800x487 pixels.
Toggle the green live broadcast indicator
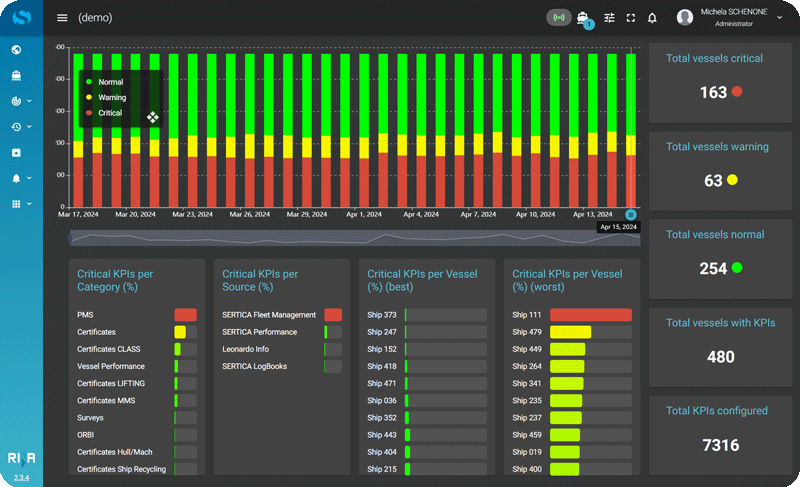pyautogui.click(x=560, y=18)
